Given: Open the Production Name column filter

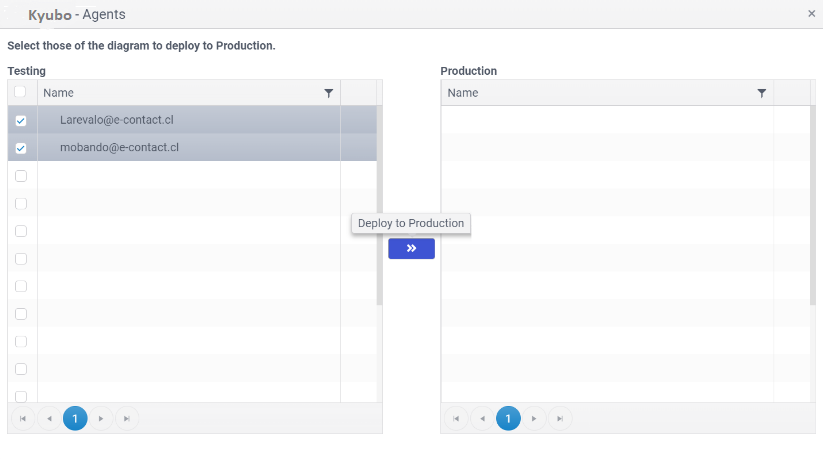Looking at the screenshot, I should (762, 93).
